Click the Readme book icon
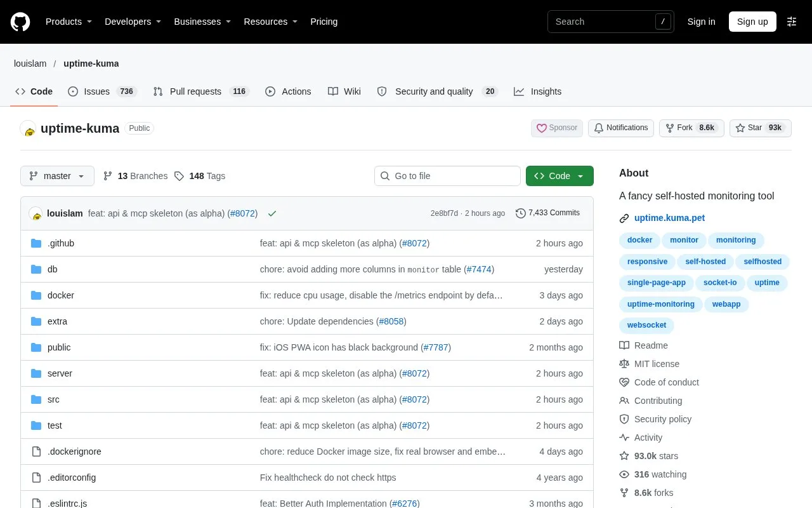Image resolution: width=812 pixels, height=508 pixels. (x=624, y=345)
